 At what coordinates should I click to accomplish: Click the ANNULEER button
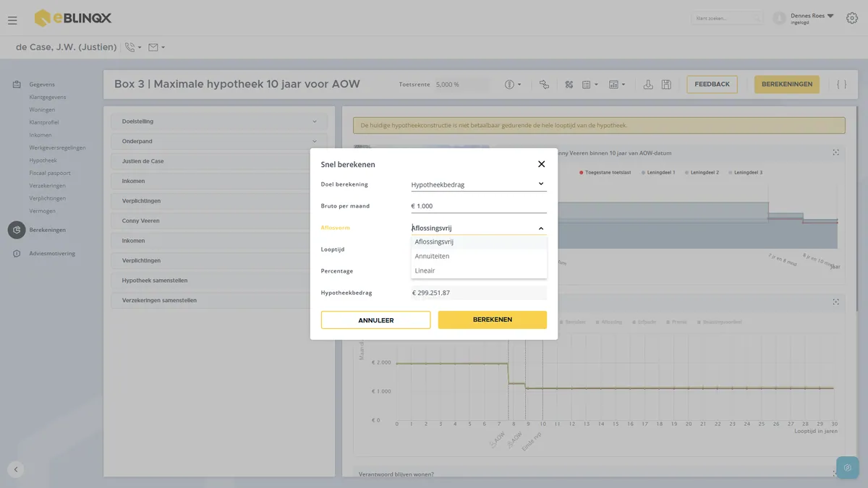click(x=376, y=320)
